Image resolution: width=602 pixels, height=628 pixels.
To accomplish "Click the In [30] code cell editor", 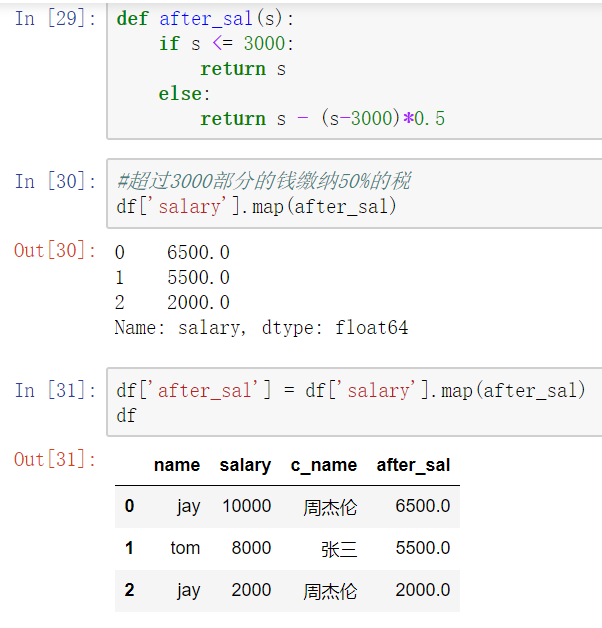I will 354,193.
